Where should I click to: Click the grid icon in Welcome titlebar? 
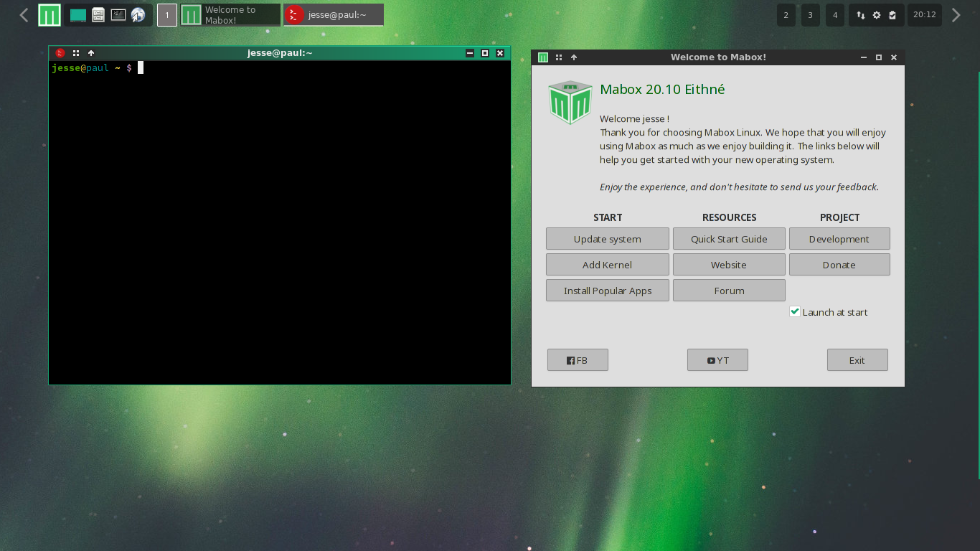tap(559, 57)
